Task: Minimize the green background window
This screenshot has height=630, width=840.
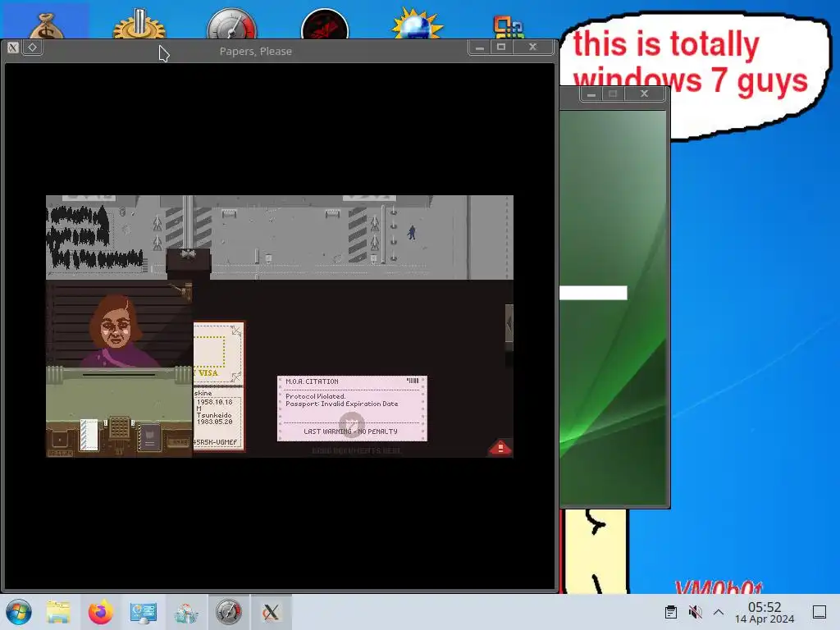Action: coord(591,94)
